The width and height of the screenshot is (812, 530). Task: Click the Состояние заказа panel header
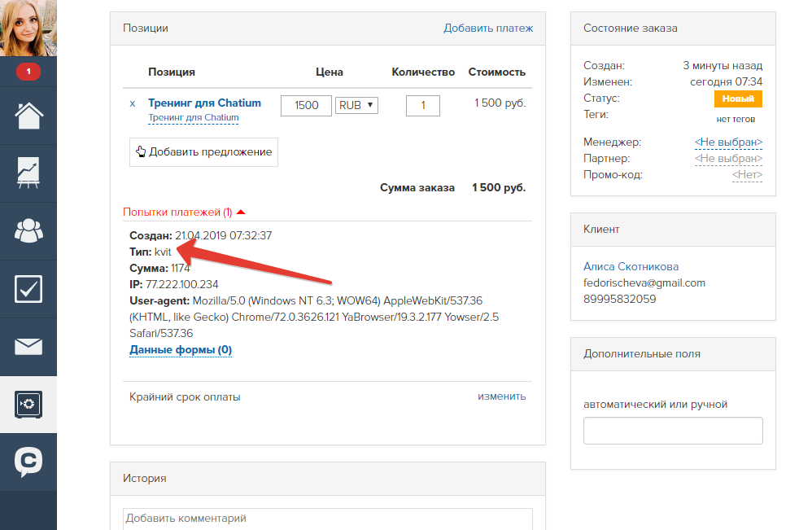(x=673, y=28)
